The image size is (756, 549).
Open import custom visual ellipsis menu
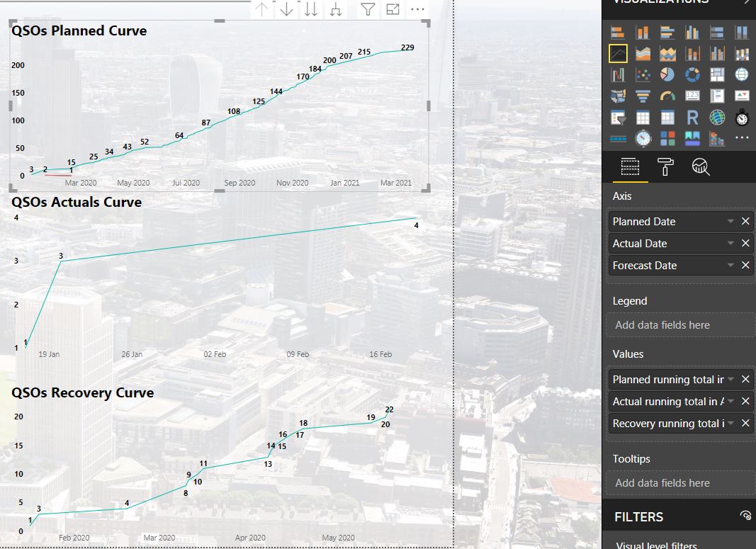[742, 138]
